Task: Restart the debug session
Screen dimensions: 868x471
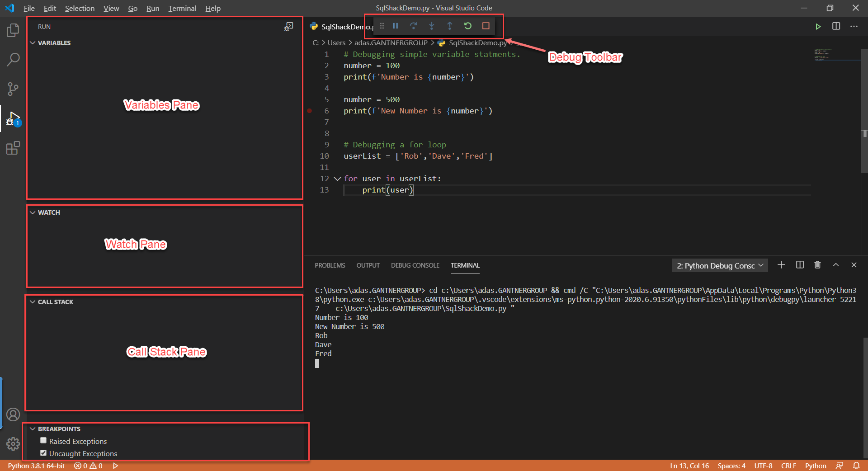Action: 468,26
